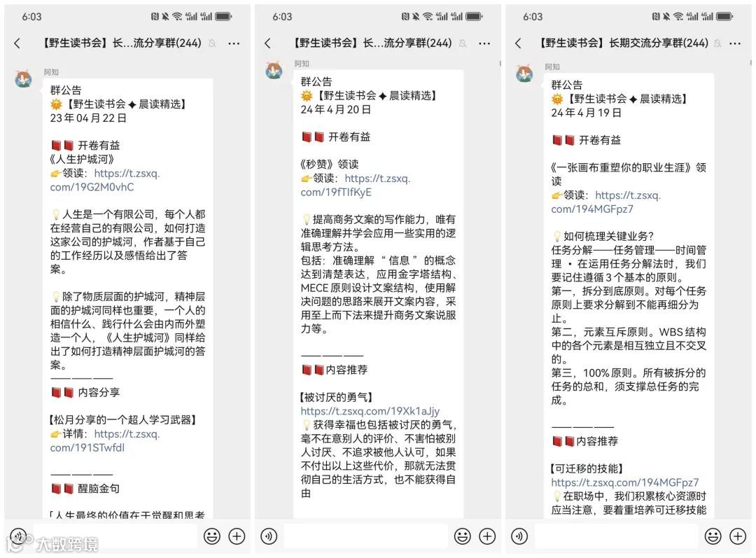This screenshot has width=756, height=558.
Task: Tap message input field in right chat
Action: (x=617, y=536)
